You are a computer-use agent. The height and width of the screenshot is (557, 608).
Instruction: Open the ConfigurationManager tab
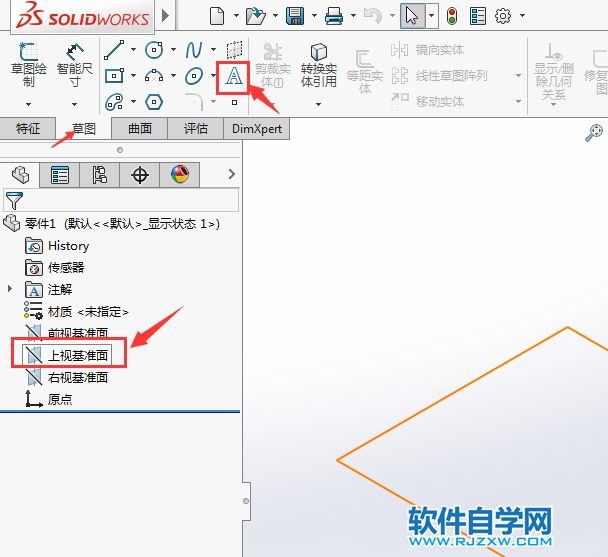pyautogui.click(x=100, y=175)
